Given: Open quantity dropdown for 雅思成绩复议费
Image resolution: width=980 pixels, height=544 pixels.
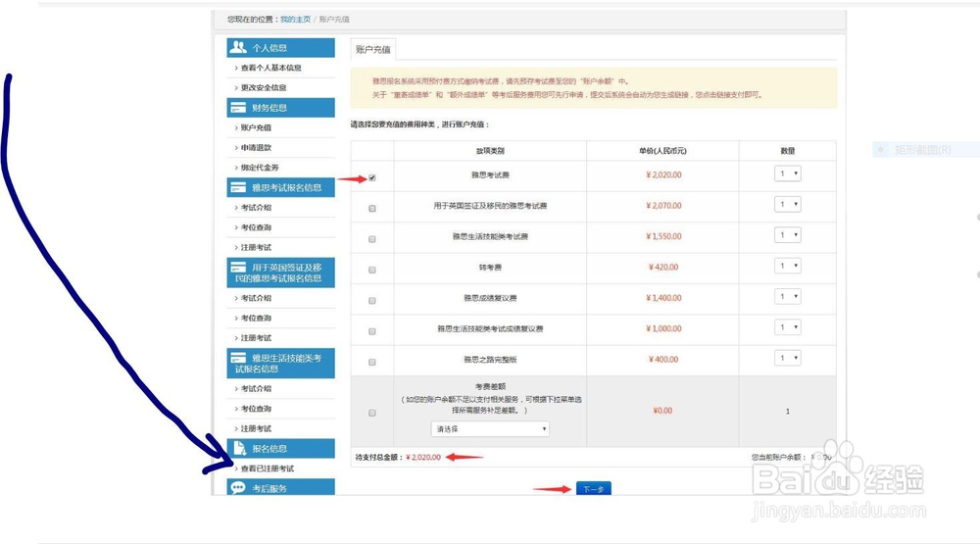Looking at the screenshot, I should [788, 296].
